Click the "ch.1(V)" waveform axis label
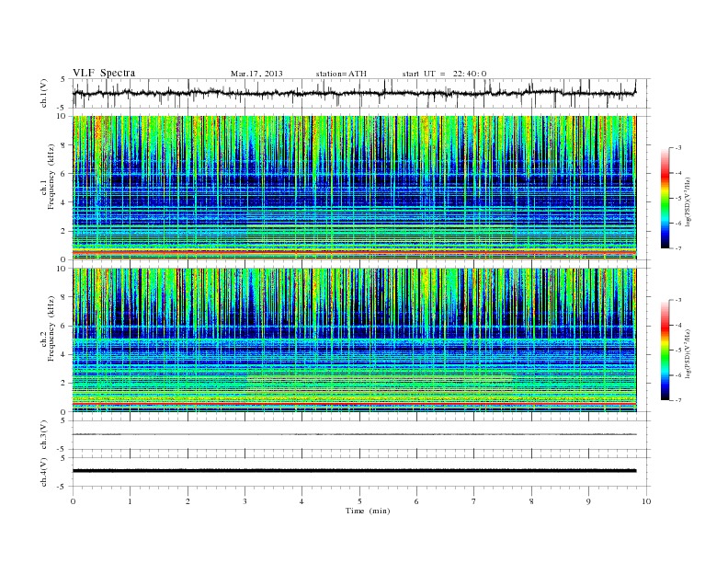Viewport: 728px width, 563px height. coord(43,94)
